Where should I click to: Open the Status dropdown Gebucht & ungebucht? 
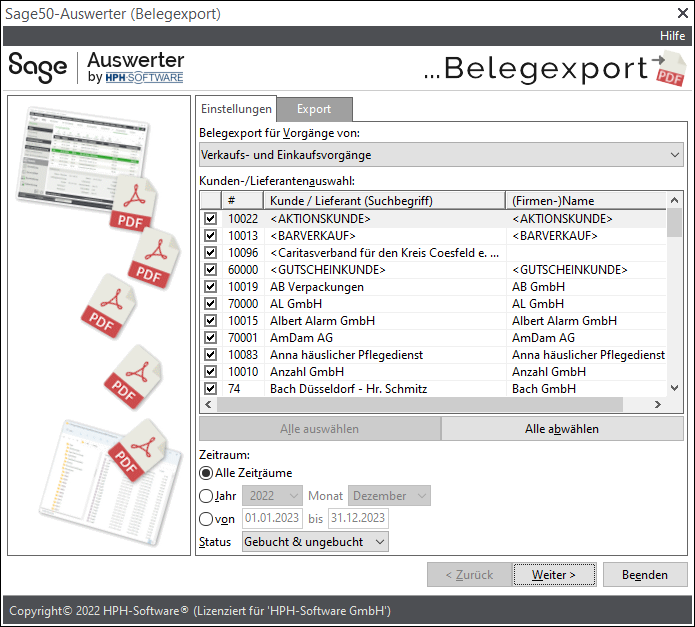315,541
